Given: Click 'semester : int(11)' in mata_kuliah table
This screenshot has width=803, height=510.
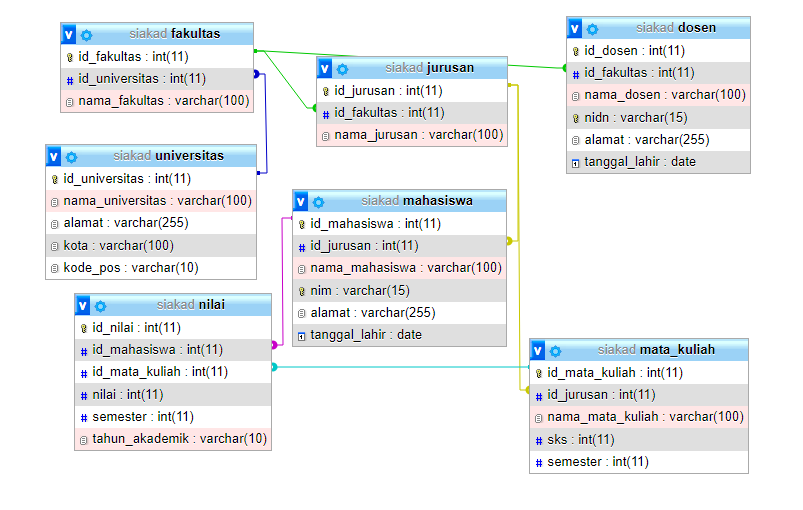Looking at the screenshot, I should coord(639,462).
